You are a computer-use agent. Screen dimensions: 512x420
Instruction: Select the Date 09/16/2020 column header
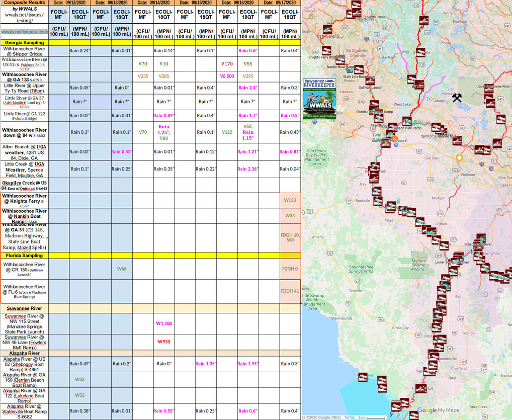[x=238, y=3]
